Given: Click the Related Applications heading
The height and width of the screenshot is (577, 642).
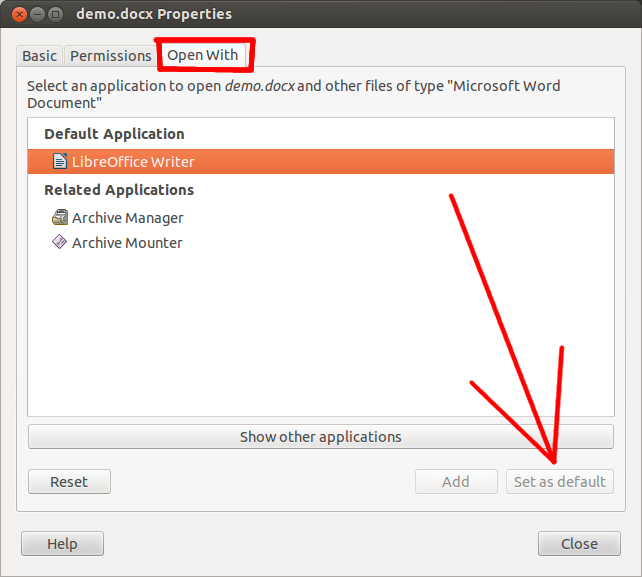Looking at the screenshot, I should pyautogui.click(x=119, y=190).
